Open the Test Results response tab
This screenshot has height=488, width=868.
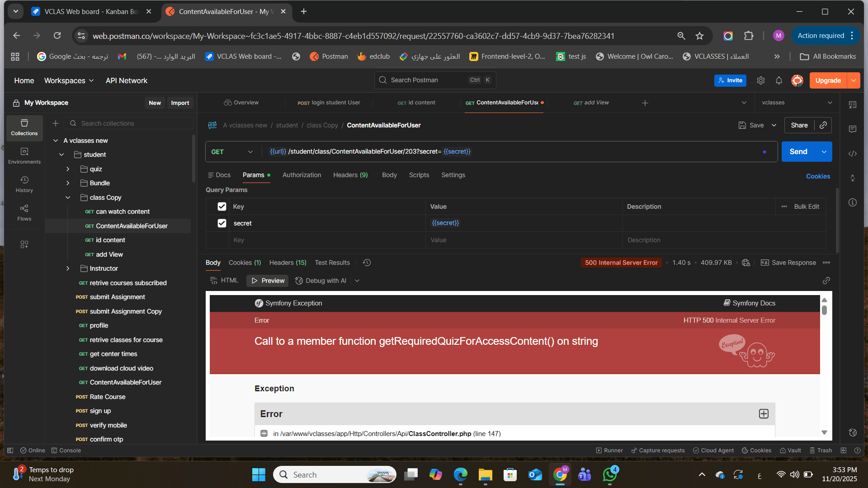click(x=332, y=263)
